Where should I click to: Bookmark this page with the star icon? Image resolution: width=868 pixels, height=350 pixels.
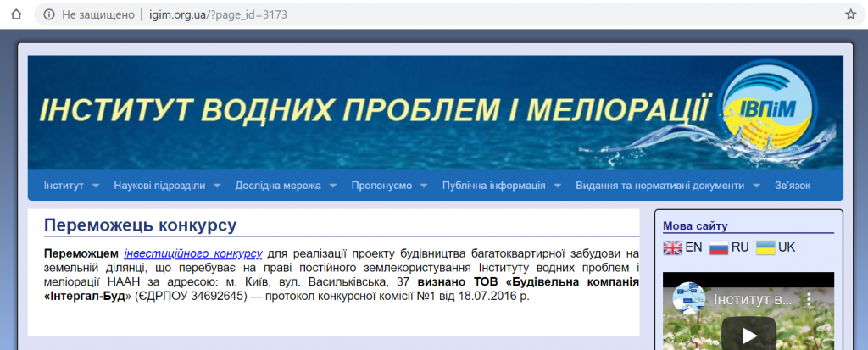click(x=850, y=14)
